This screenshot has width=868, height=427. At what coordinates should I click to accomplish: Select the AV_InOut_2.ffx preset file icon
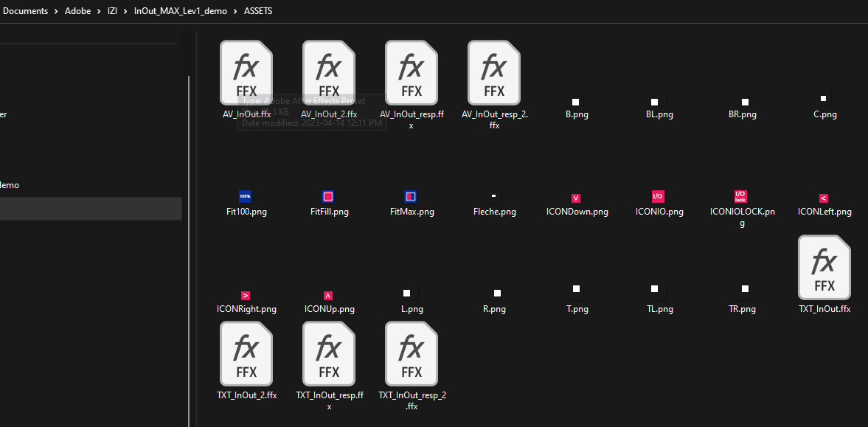[329, 72]
